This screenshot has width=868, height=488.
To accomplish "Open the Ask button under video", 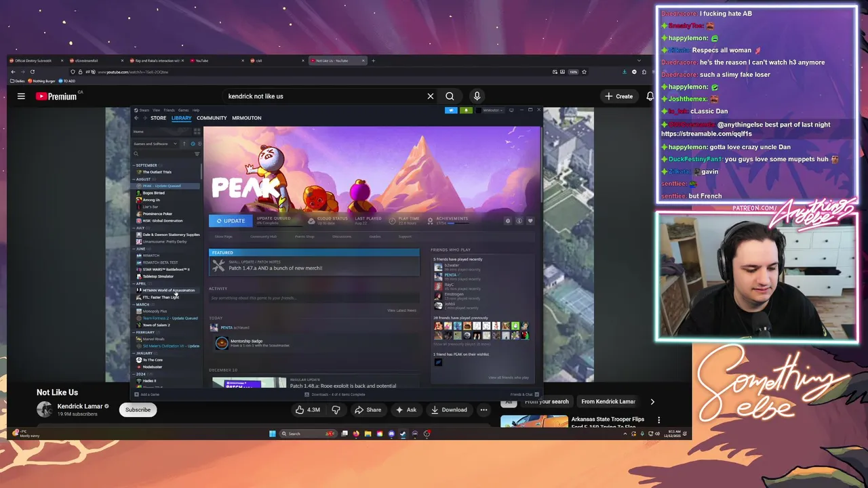I will pos(406,409).
